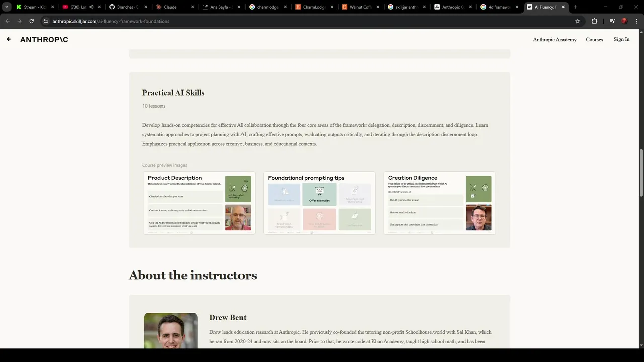Open the browser three-dot menu
Image resolution: width=644 pixels, height=362 pixels.
click(x=636, y=21)
